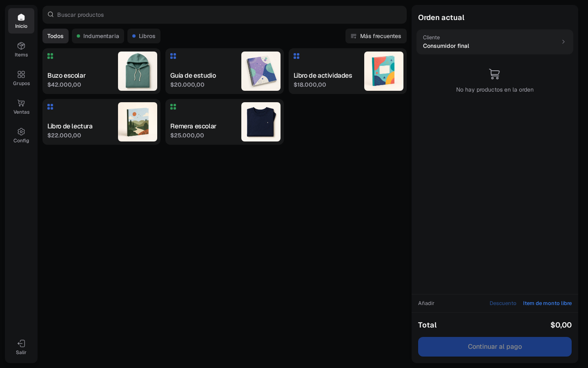Viewport: 588px width, 368px height.
Task: Click the search magnifier icon
Action: (51, 14)
